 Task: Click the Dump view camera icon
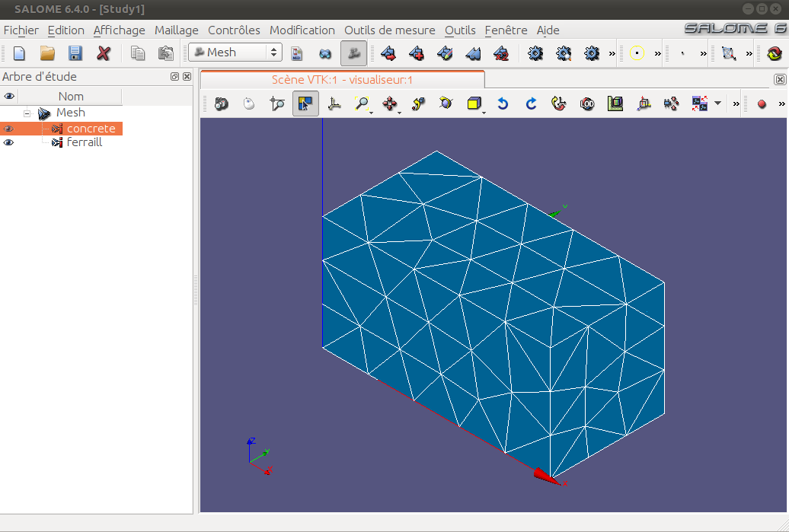coord(221,104)
